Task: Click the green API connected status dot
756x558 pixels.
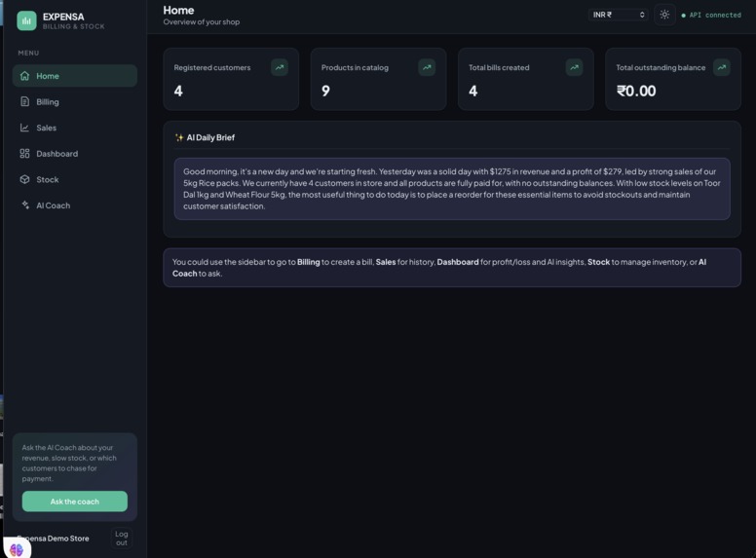Action: pos(683,16)
